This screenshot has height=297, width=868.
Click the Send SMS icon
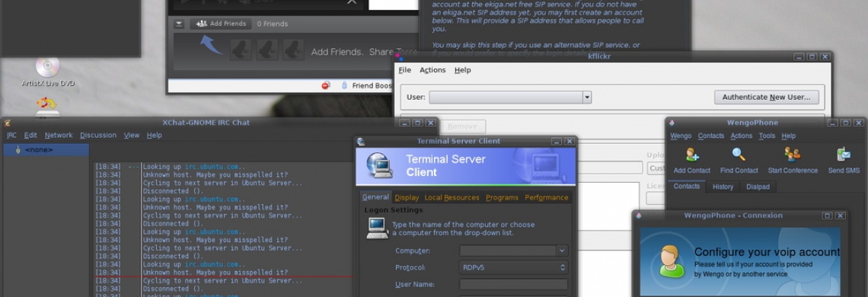(844, 155)
